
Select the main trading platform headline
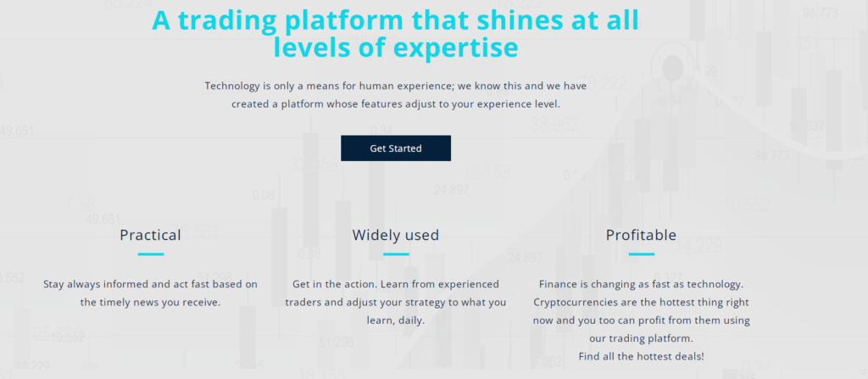click(x=396, y=34)
